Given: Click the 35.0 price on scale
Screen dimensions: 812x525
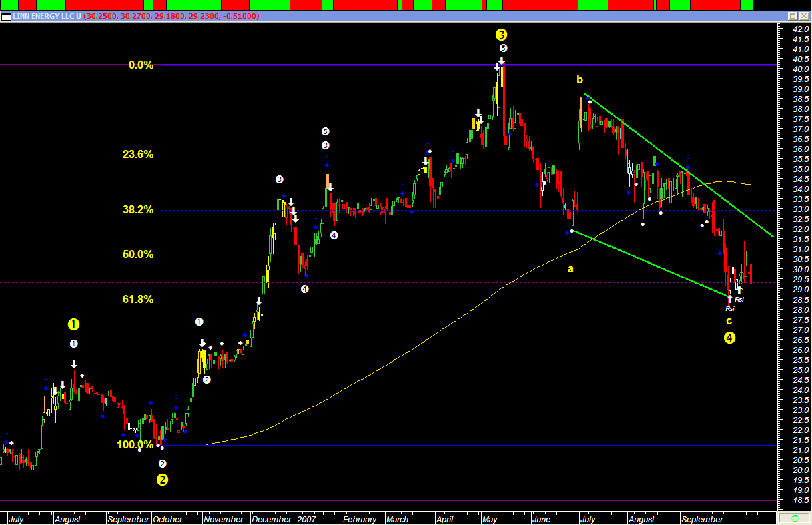Looking at the screenshot, I should [800, 169].
